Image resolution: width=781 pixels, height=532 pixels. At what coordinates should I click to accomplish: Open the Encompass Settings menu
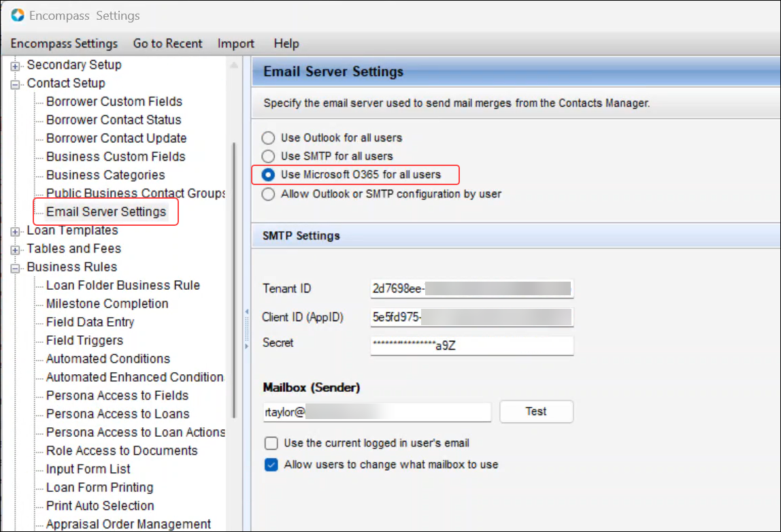coord(64,44)
